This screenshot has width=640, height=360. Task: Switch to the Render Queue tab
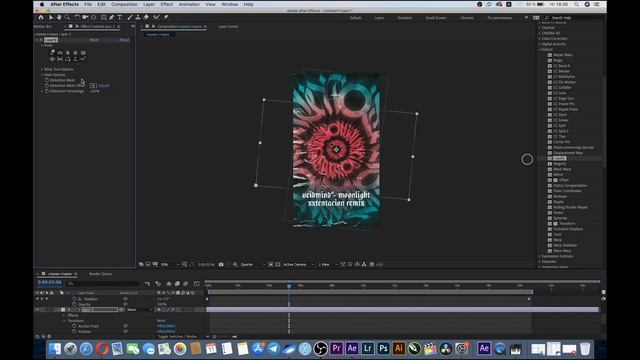pyautogui.click(x=100, y=274)
